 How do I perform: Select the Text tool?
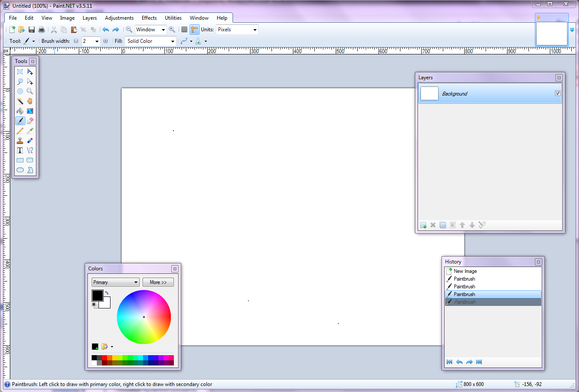[20, 150]
